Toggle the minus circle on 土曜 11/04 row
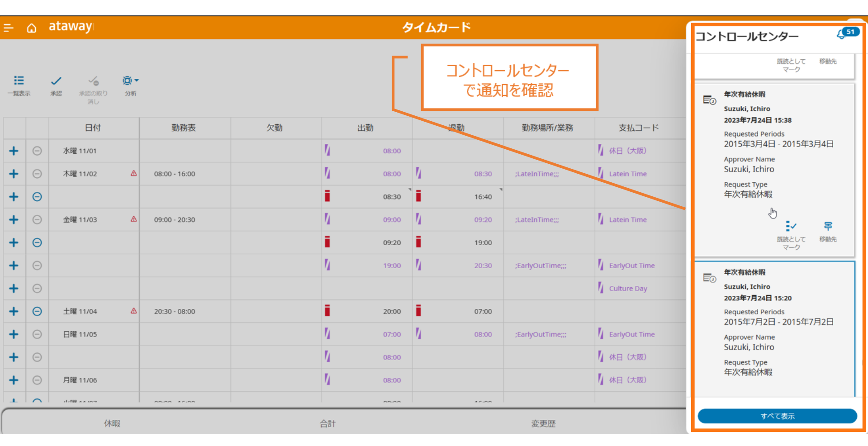The image size is (868, 446). [x=37, y=311]
